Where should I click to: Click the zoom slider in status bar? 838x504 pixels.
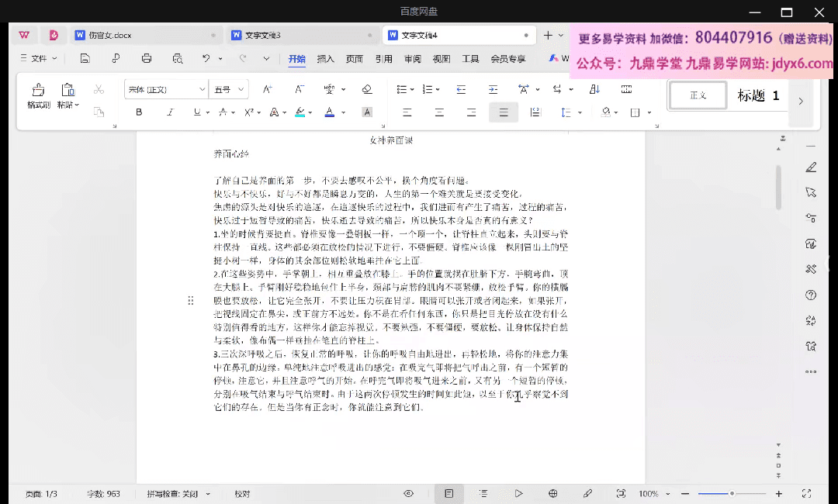pyautogui.click(x=732, y=494)
